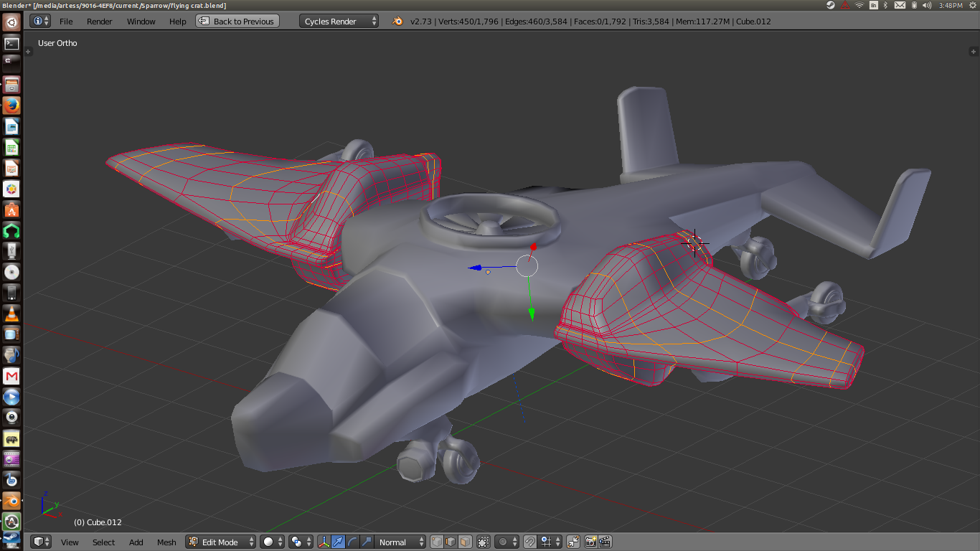This screenshot has height=551, width=980.
Task: Open the Terminal launcher icon
Action: point(11,43)
